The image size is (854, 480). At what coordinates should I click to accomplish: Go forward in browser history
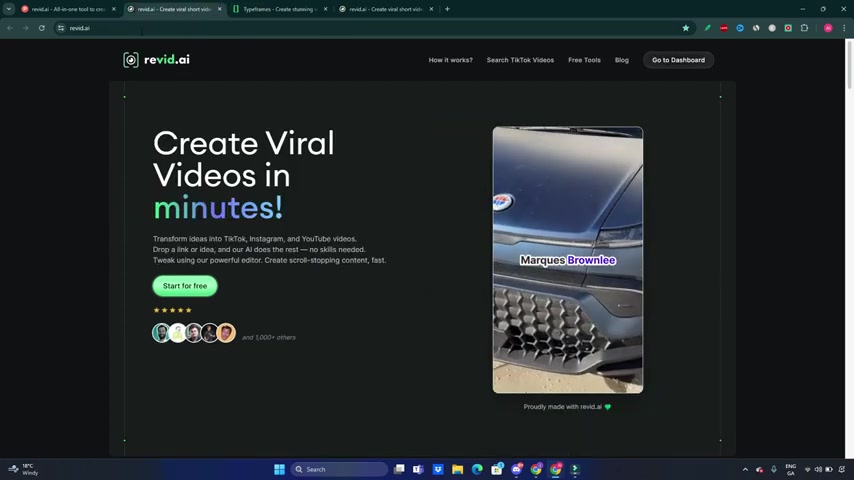[x=26, y=28]
